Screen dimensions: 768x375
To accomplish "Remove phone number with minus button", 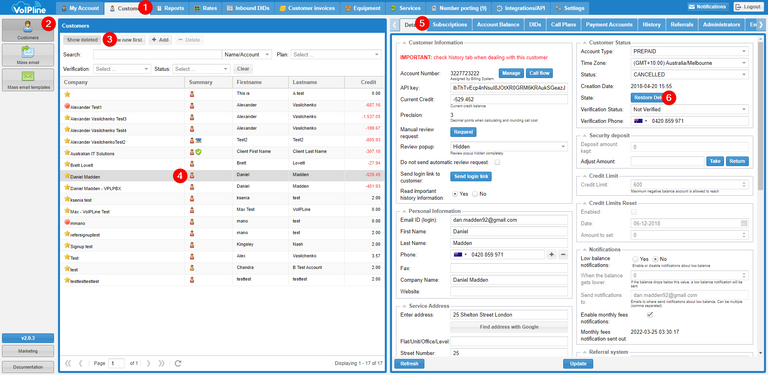I will tap(563, 255).
